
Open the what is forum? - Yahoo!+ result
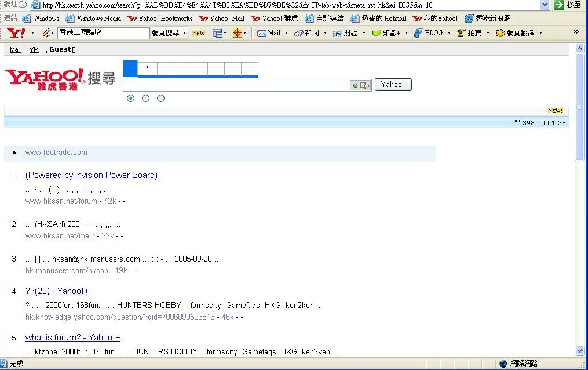pos(73,338)
